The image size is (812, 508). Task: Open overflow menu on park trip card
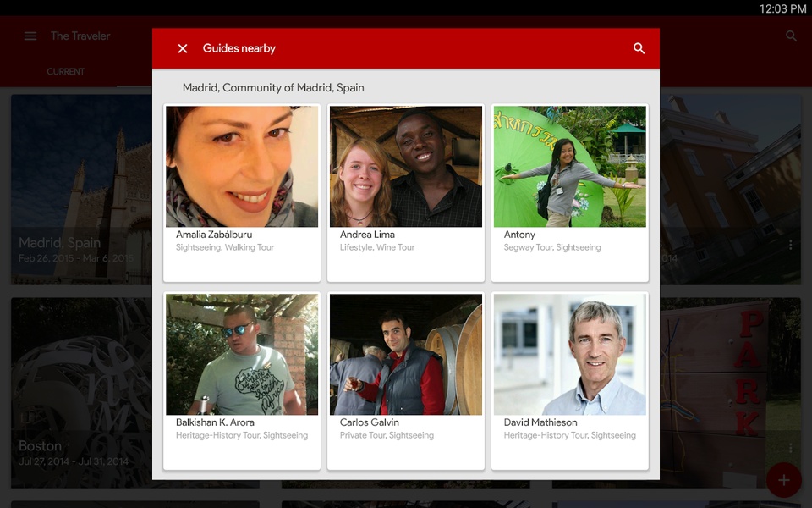790,448
